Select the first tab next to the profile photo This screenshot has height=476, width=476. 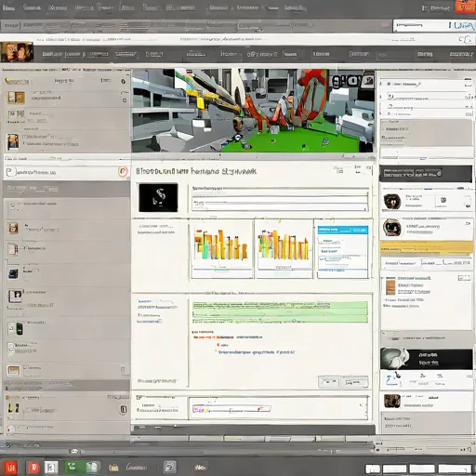point(52,54)
